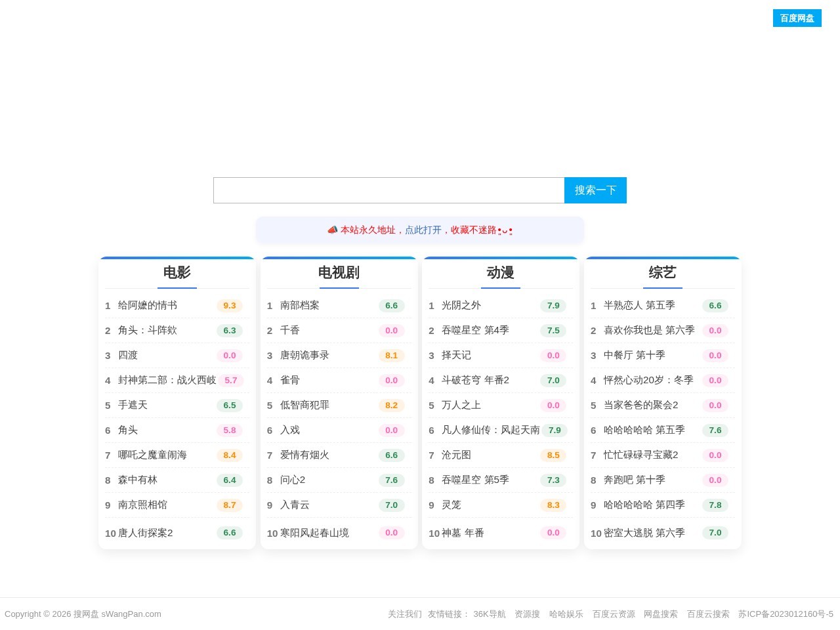Open anime 神墓 年番

click(463, 533)
